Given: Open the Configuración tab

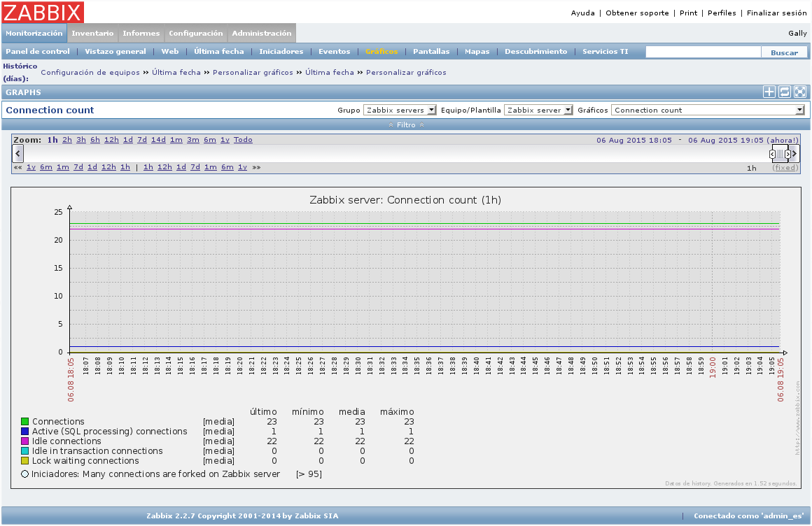Looking at the screenshot, I should 196,33.
